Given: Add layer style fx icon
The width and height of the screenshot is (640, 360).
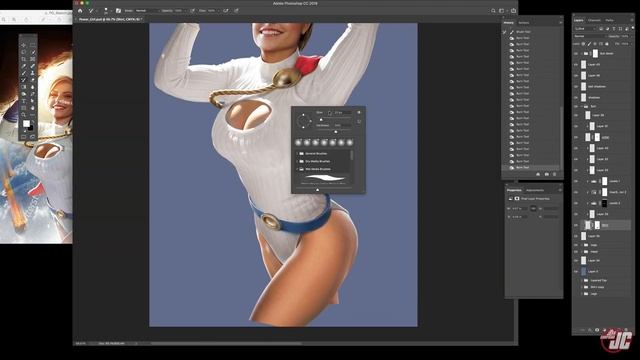Looking at the screenshot, I should 590,330.
